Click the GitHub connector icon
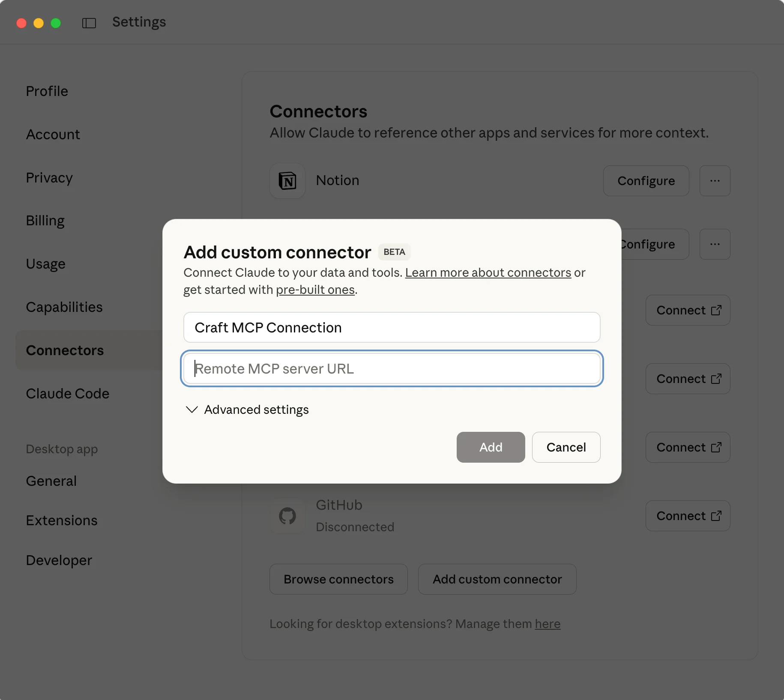Screen dimensions: 784x700 287,516
